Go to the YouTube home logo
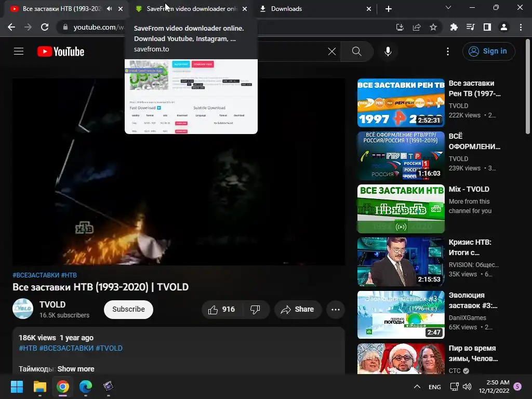Image resolution: width=532 pixels, height=399 pixels. click(61, 51)
